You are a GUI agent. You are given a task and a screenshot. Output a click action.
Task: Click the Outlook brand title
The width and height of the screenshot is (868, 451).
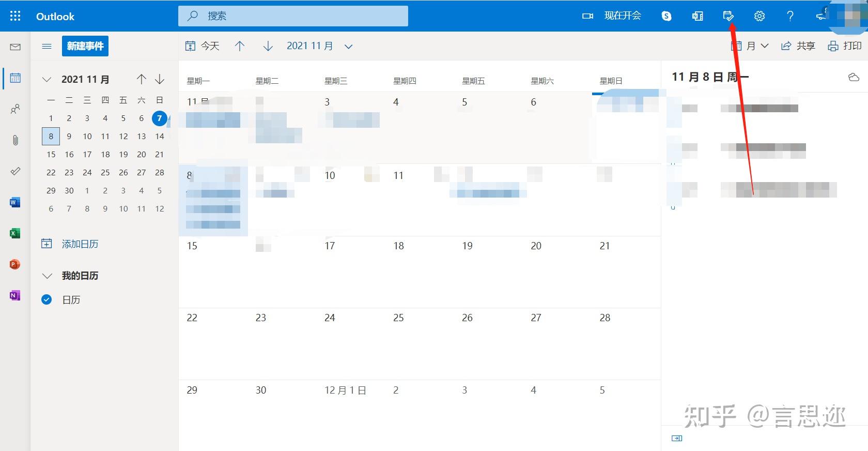coord(55,17)
